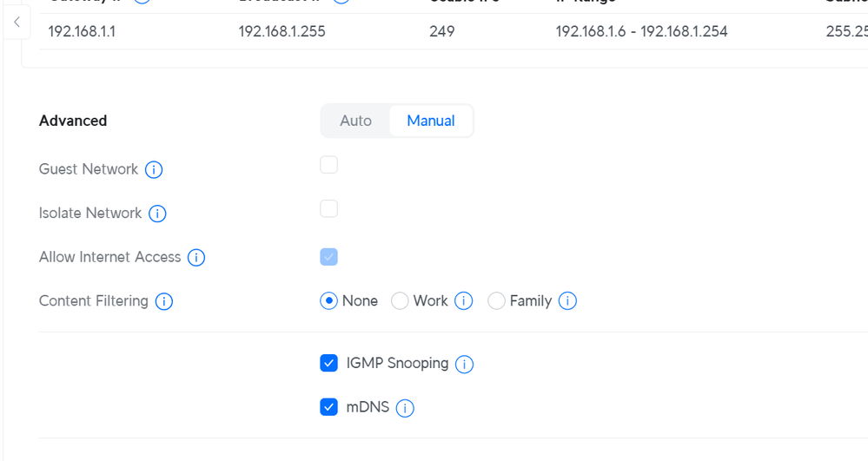This screenshot has width=868, height=461.
Task: Toggle the Allow Internet Access checkbox
Action: pyautogui.click(x=328, y=257)
